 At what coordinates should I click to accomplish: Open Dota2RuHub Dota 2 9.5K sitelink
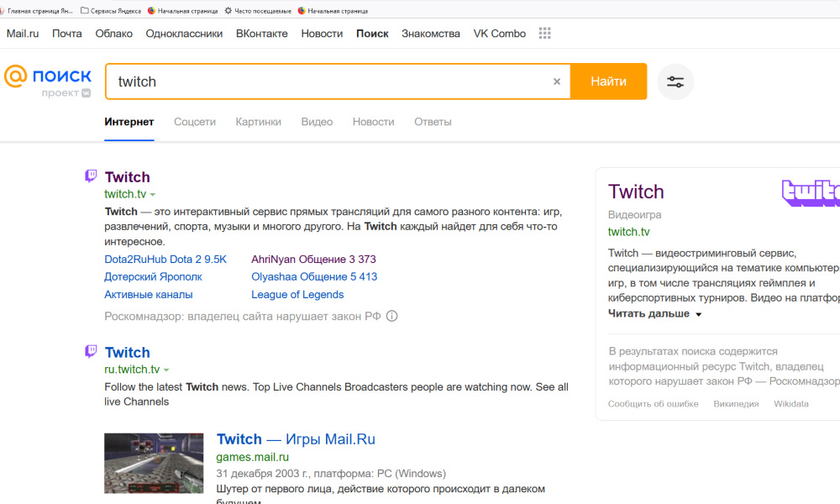(165, 260)
